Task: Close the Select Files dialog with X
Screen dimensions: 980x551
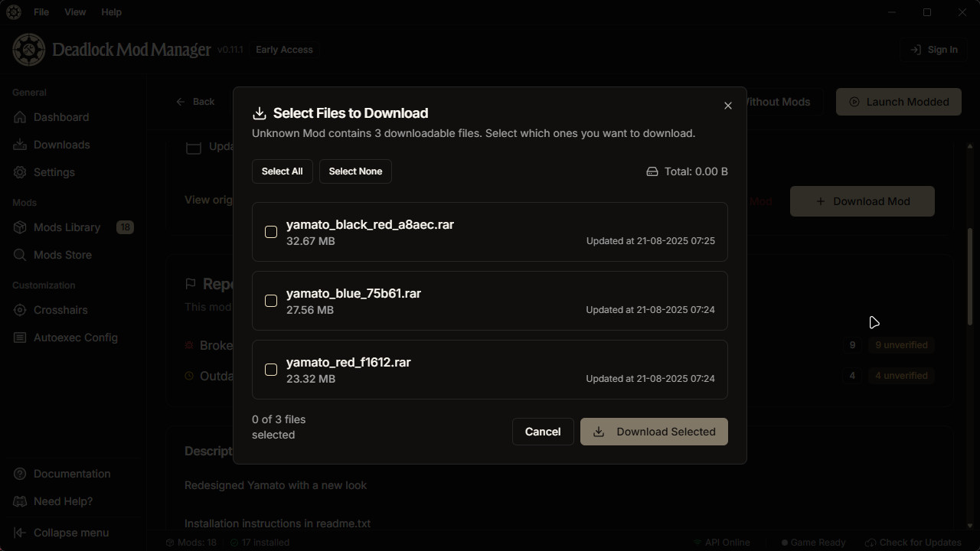Action: pos(728,106)
